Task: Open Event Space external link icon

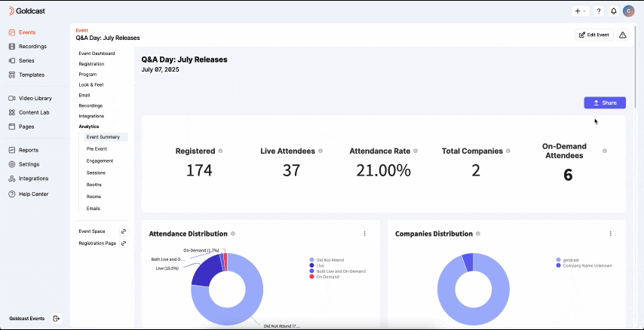Action: [x=124, y=231]
